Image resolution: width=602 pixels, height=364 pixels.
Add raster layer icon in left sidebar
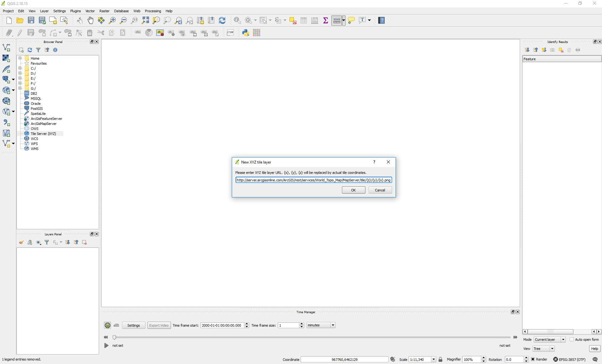(x=6, y=58)
